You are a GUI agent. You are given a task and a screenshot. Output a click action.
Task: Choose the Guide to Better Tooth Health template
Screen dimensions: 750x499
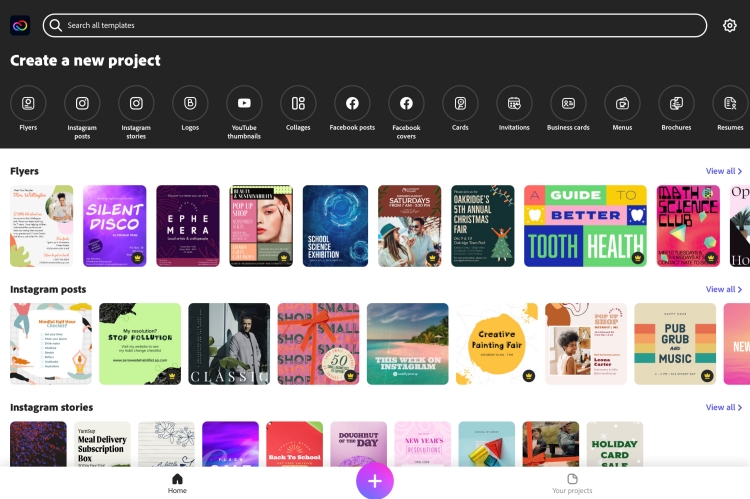coord(585,226)
